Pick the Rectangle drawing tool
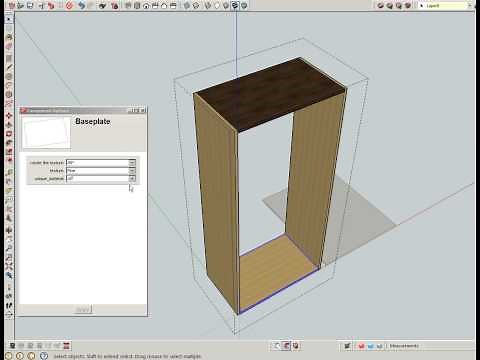The width and height of the screenshot is (480, 360). pyautogui.click(x=9, y=58)
